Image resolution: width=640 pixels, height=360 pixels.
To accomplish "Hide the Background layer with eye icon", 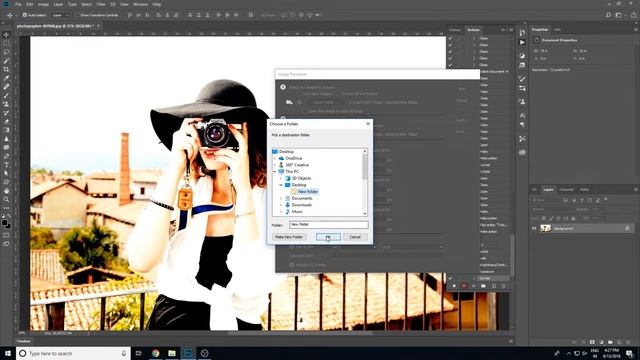I will tap(534, 228).
